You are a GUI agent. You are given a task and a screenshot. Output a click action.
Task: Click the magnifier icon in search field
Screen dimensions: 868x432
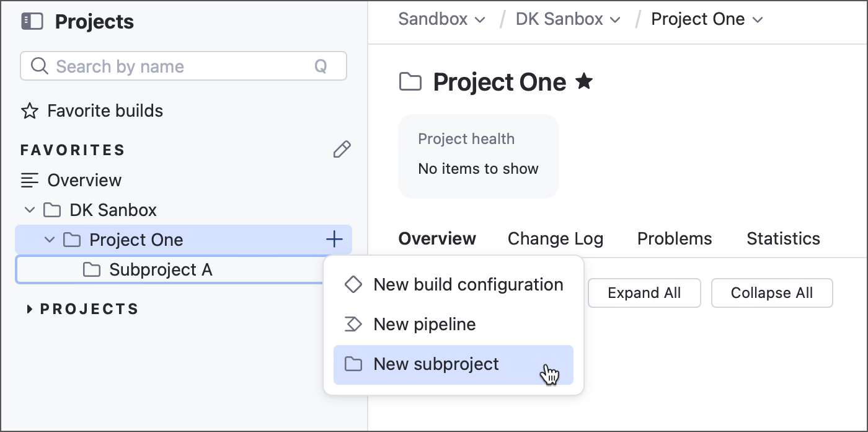click(38, 66)
